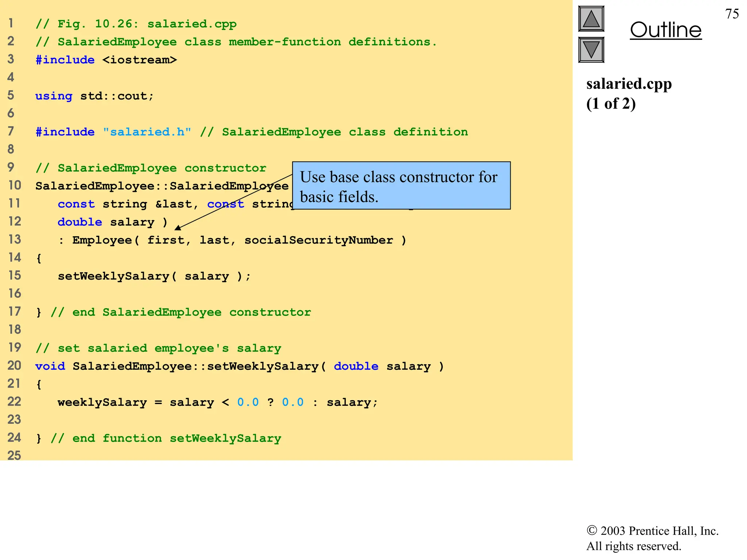Click the Fig. 10.26 comment line

136,24
